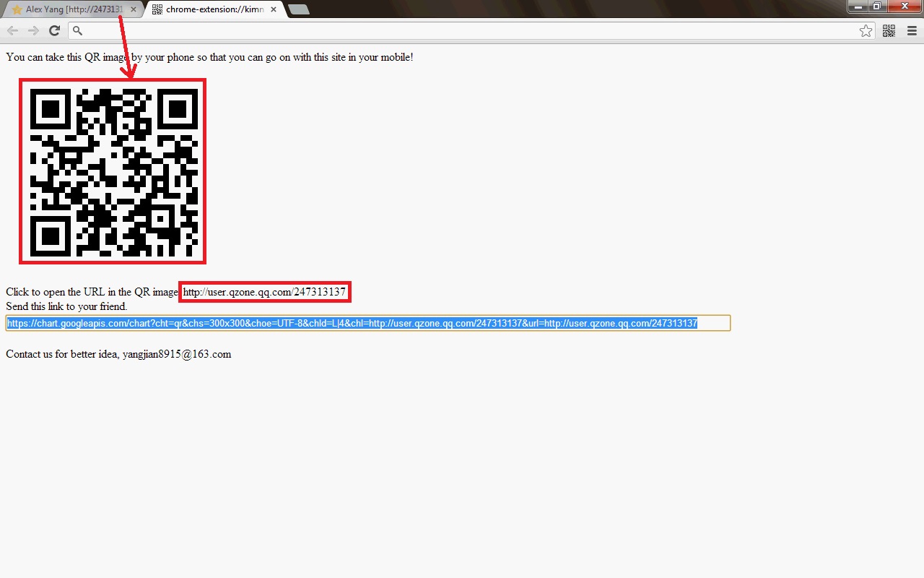
Task: Click the 'Send this link to your friend' text
Action: [66, 306]
